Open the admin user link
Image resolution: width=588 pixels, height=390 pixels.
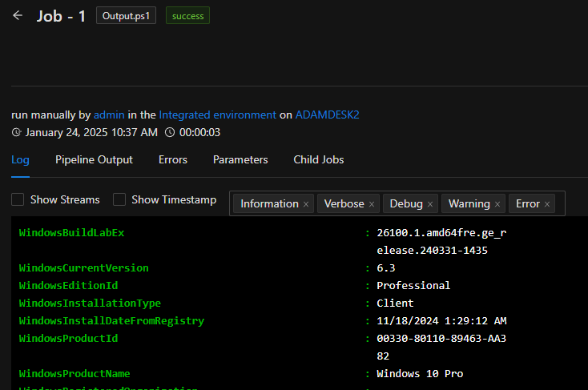coord(108,115)
